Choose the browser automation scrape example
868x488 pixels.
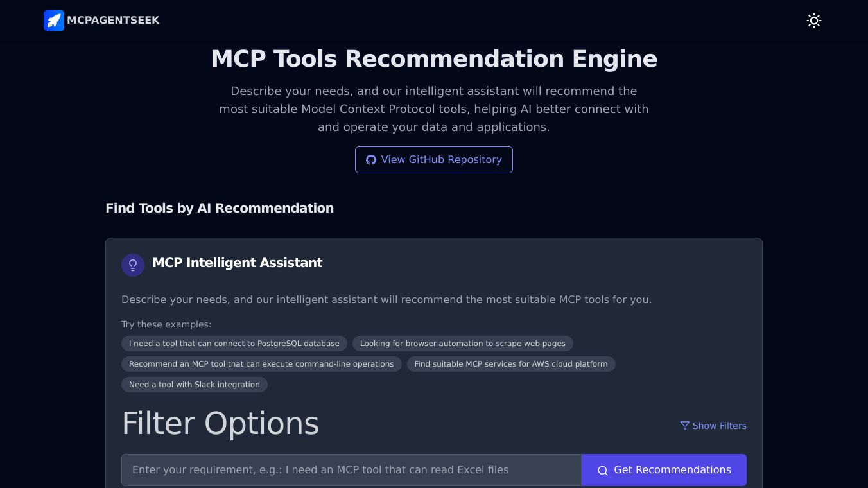click(x=462, y=344)
